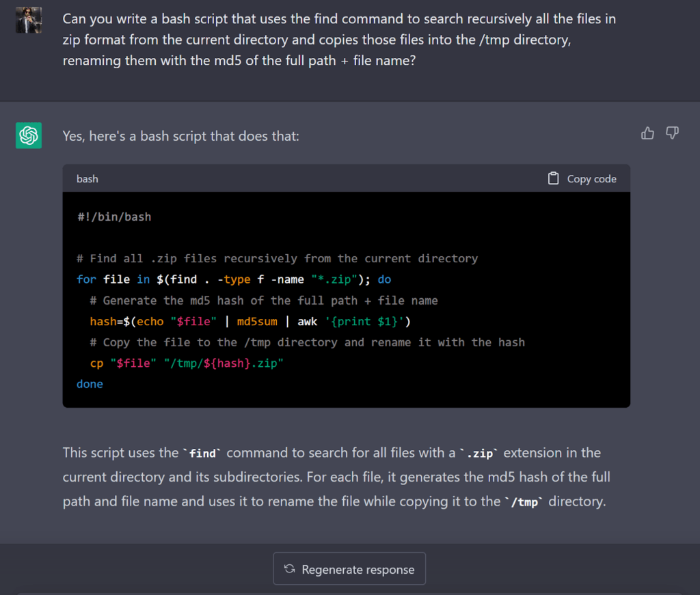Click the ChatGPT logo avatar
The image size is (700, 595).
pos(29,135)
